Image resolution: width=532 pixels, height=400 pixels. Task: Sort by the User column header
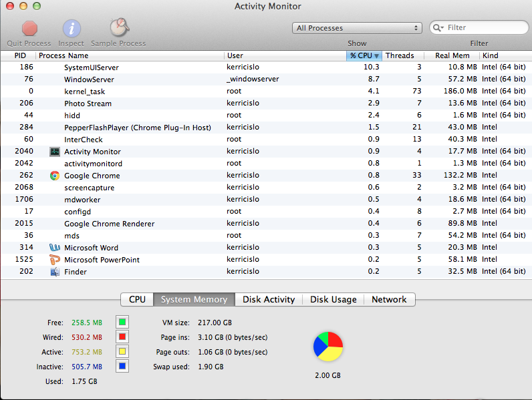tap(285, 55)
